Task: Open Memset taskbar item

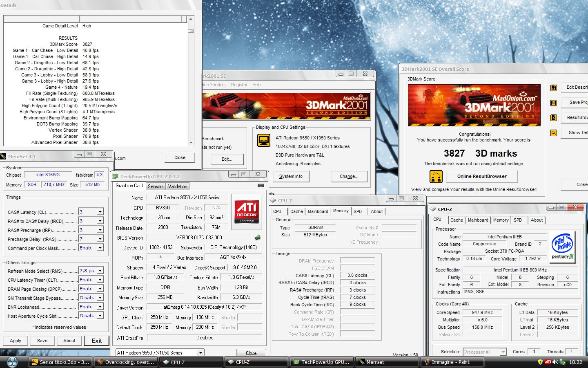Action: pyautogui.click(x=387, y=362)
